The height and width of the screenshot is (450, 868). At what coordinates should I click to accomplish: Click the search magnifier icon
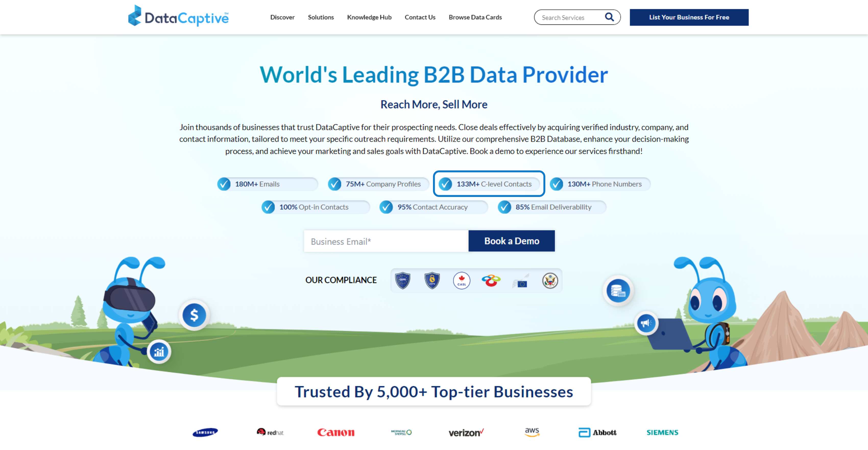point(610,17)
